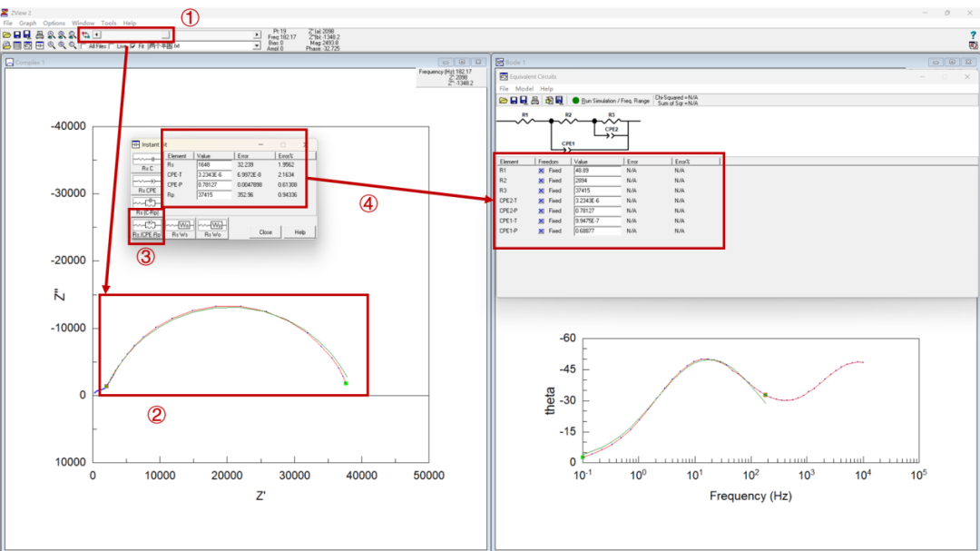This screenshot has height=551, width=980.
Task: Click Close button in Instant Fit dialog
Action: point(266,232)
